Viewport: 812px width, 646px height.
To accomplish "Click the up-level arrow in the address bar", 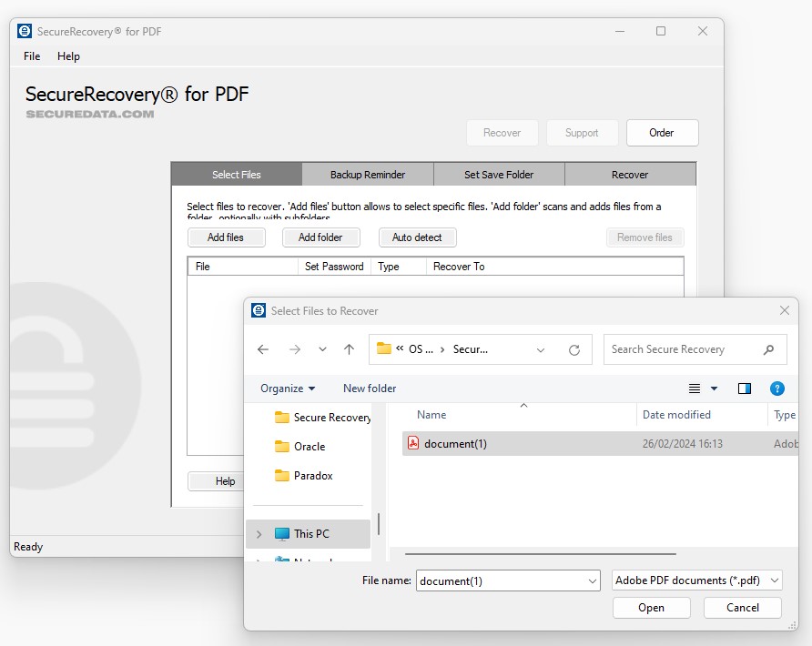I will [349, 348].
